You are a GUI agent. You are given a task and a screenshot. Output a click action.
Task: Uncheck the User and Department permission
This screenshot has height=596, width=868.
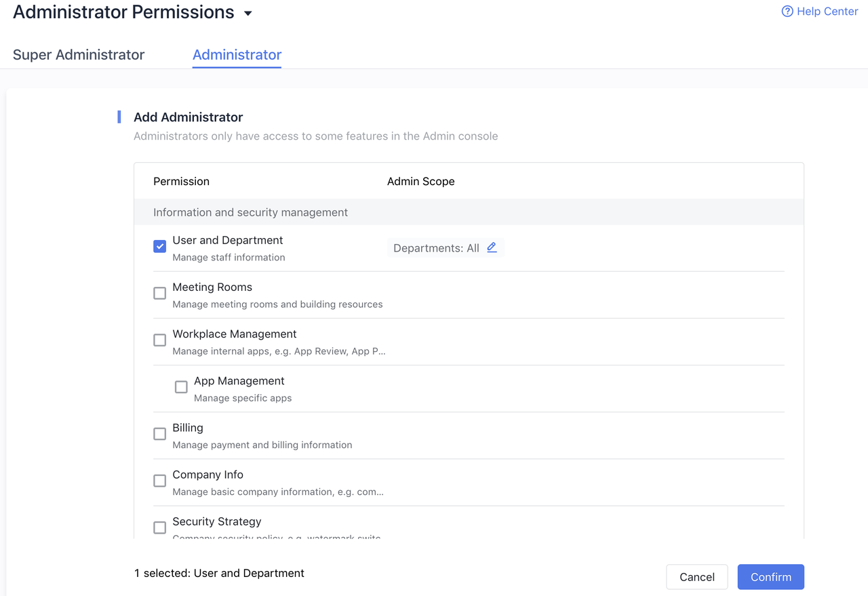pyautogui.click(x=159, y=246)
